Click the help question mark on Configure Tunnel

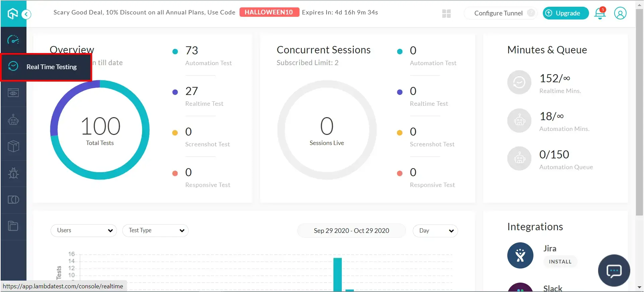click(531, 12)
